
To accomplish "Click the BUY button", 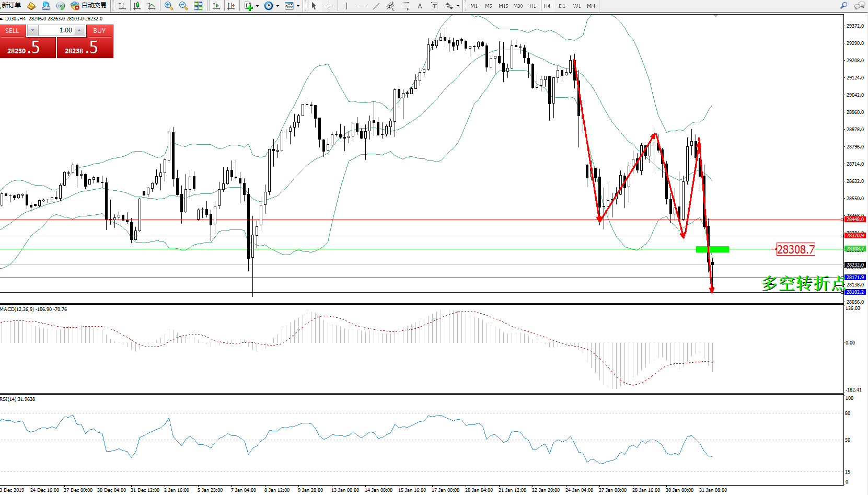I will [99, 31].
